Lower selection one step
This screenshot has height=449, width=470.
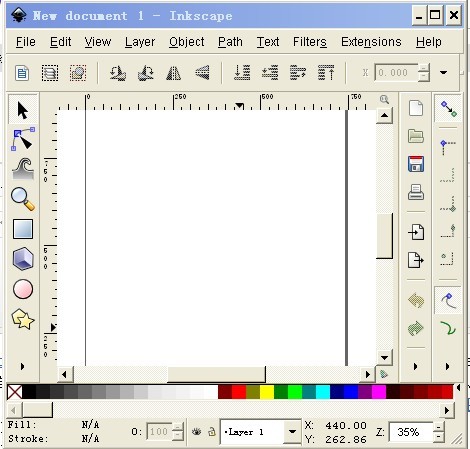click(270, 73)
